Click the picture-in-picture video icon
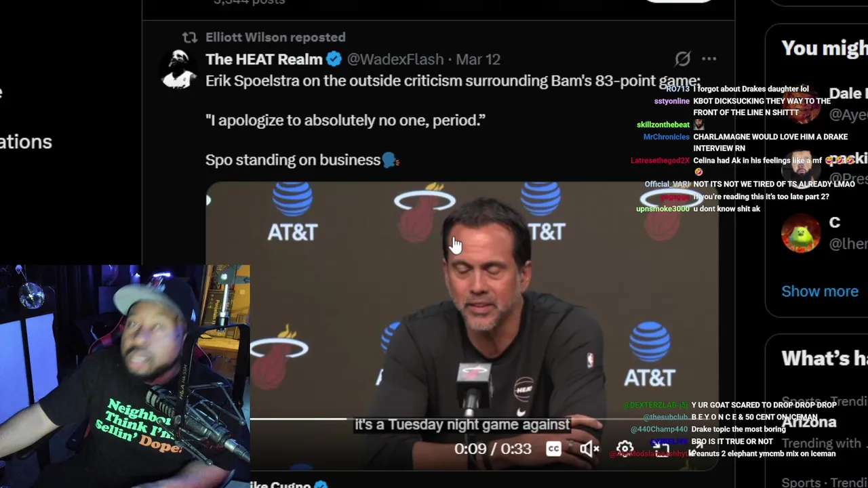This screenshot has width=868, height=488. pos(661,449)
